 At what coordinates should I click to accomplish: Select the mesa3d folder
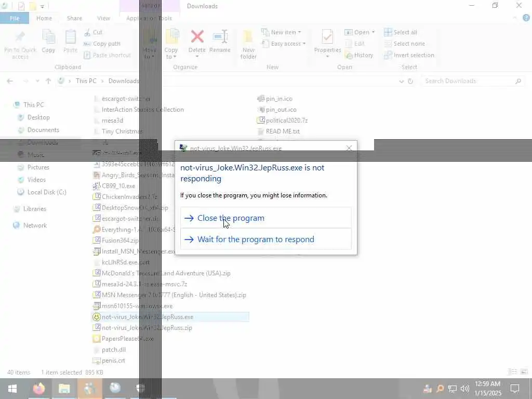click(x=108, y=121)
